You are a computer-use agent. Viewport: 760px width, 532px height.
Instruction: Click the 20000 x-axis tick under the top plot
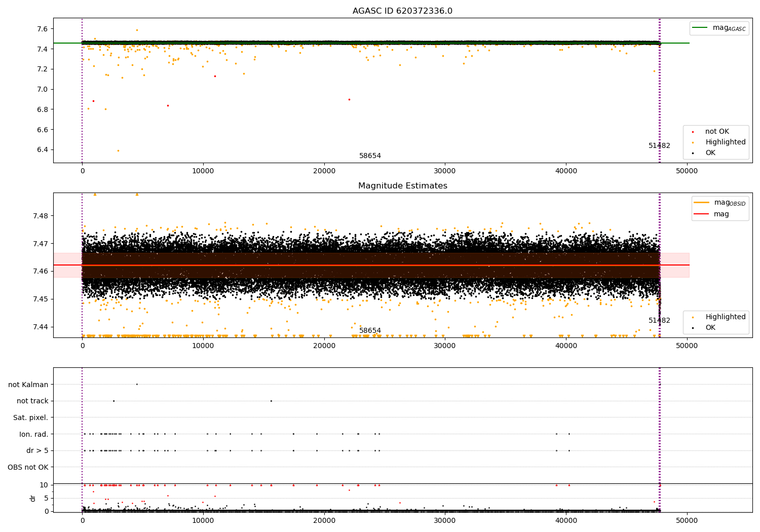click(x=324, y=171)
